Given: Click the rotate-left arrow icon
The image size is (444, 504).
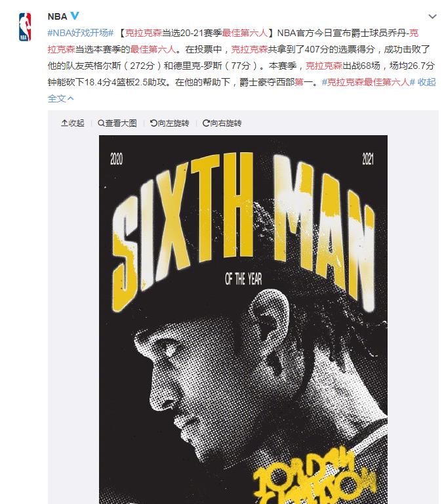Looking at the screenshot, I should pyautogui.click(x=153, y=123).
